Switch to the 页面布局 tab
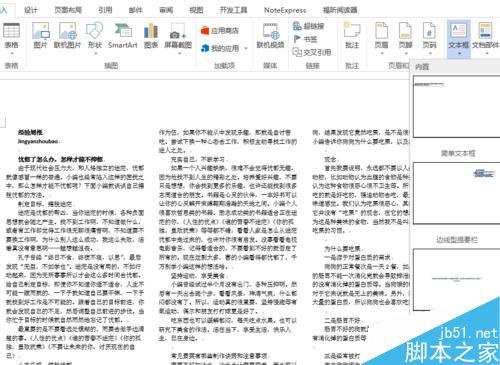 tap(68, 10)
